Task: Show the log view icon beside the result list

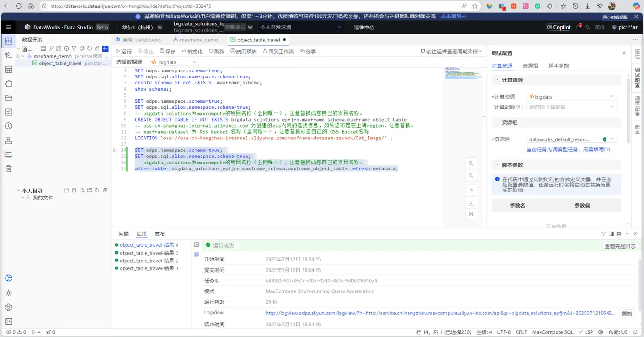Action: coord(196,254)
